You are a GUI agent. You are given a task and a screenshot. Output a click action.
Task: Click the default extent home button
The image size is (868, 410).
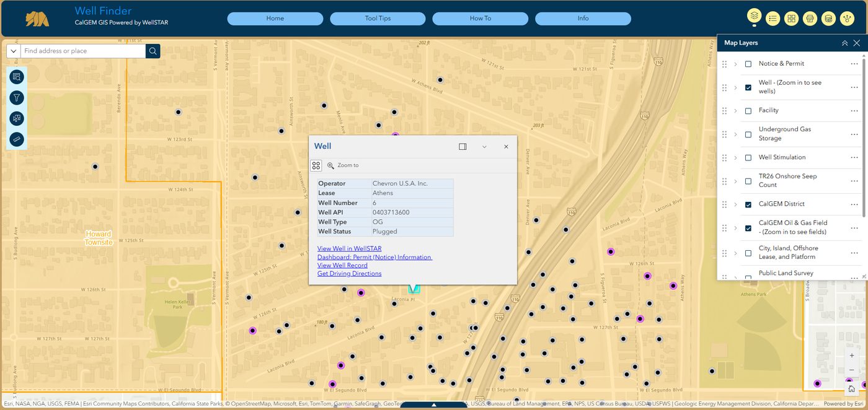tap(852, 388)
